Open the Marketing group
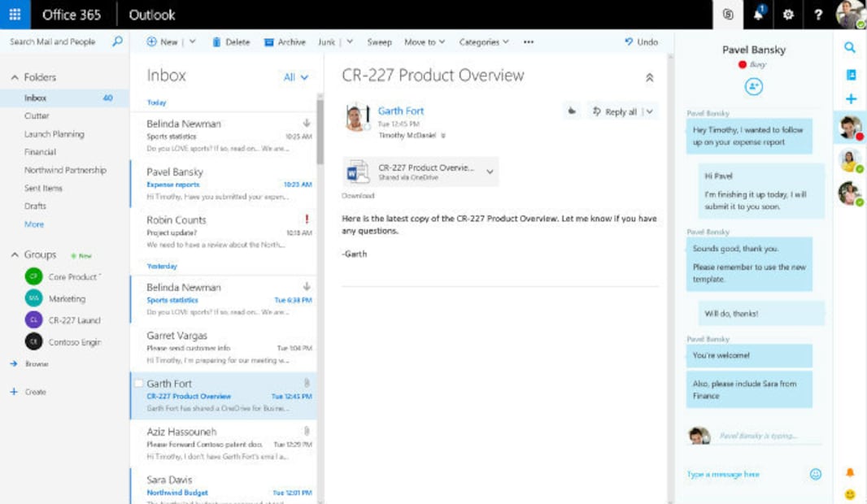Viewport: 867px width, 504px height. 56,298
